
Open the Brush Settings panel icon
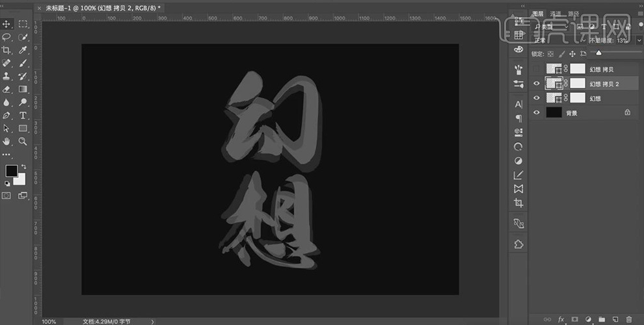[x=518, y=84]
